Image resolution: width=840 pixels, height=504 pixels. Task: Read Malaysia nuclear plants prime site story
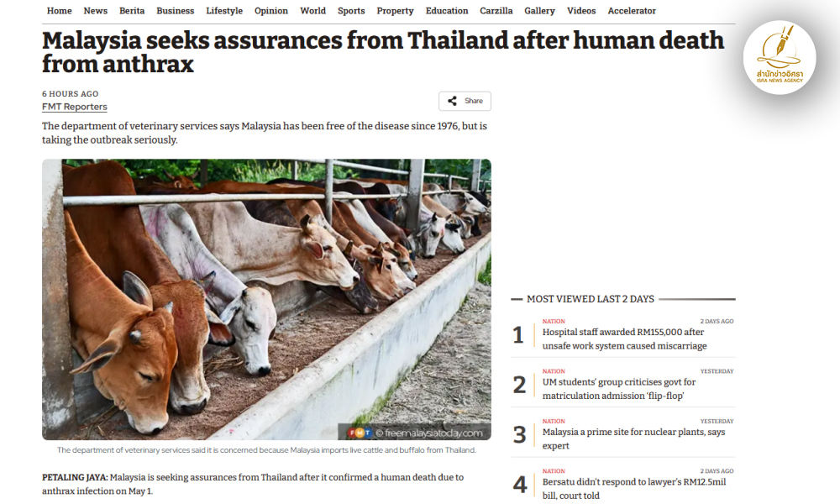(x=633, y=438)
